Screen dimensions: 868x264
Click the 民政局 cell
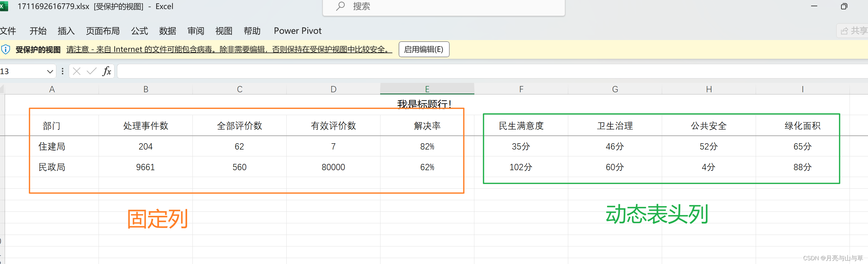point(52,167)
